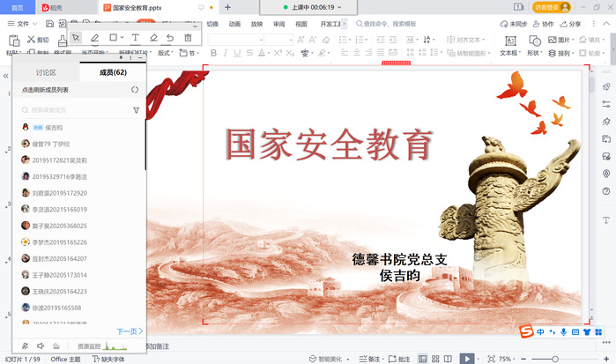Click the zoom slider in status bar

[555, 359]
